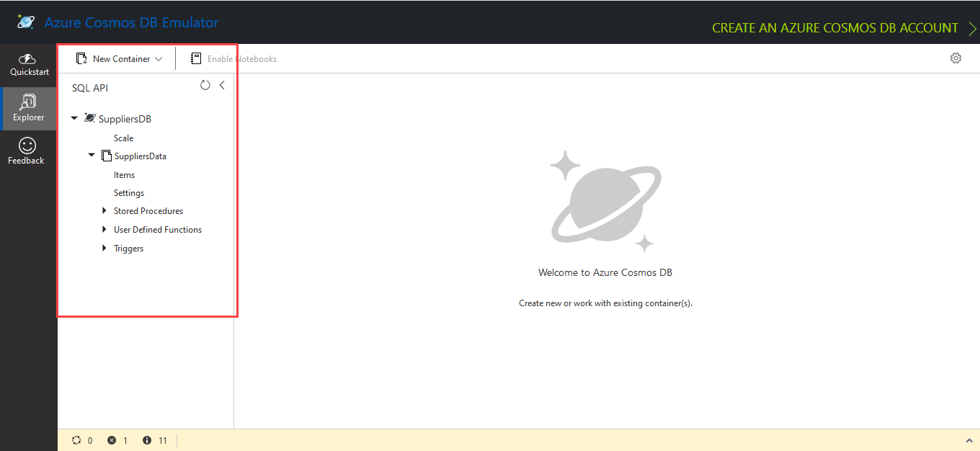Click the arrow beside Create Account link

pos(972,28)
